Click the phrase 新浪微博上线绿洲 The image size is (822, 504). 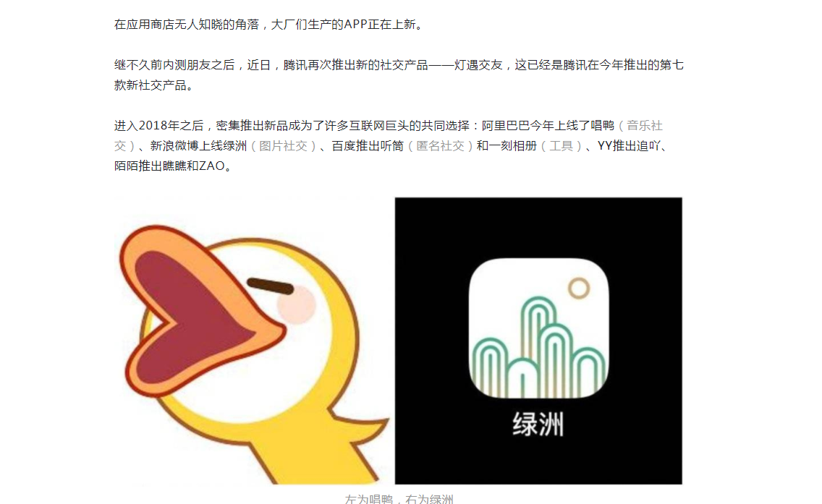point(199,146)
